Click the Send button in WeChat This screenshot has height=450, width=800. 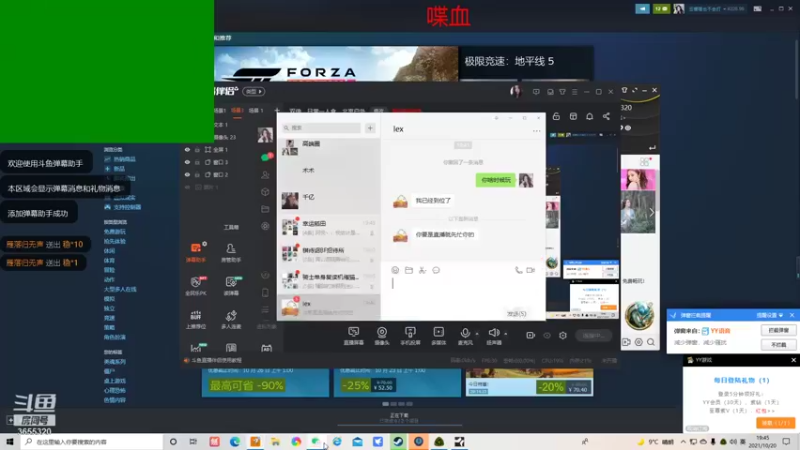pyautogui.click(x=516, y=314)
